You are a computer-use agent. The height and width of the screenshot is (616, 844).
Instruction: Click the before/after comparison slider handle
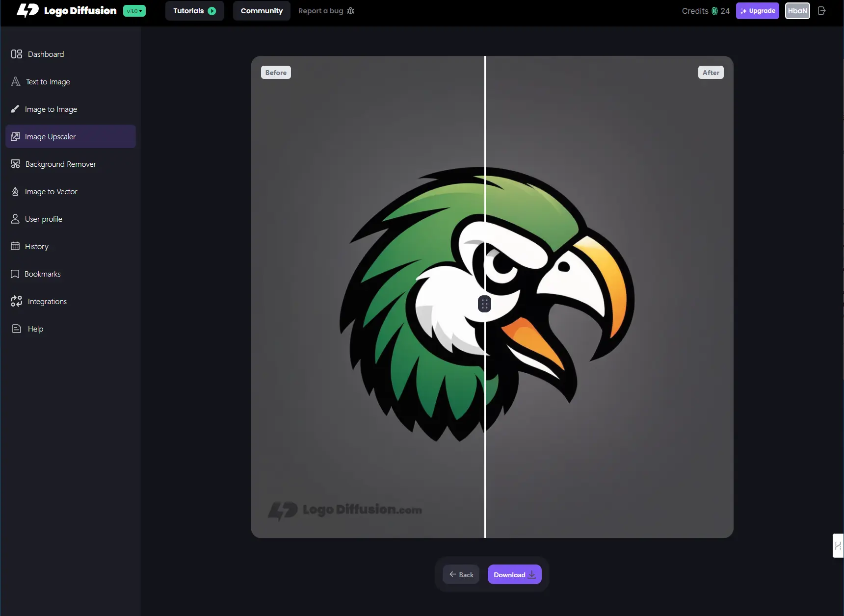click(x=485, y=304)
